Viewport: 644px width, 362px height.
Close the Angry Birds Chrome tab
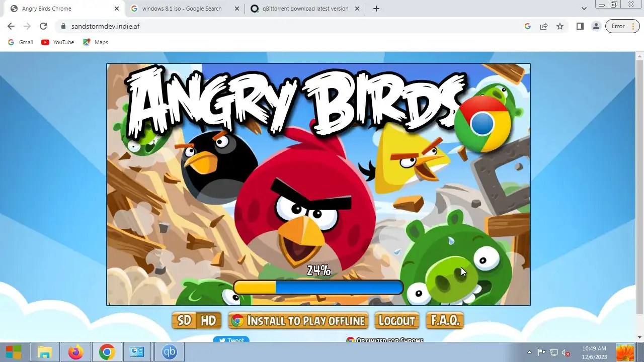click(x=117, y=9)
